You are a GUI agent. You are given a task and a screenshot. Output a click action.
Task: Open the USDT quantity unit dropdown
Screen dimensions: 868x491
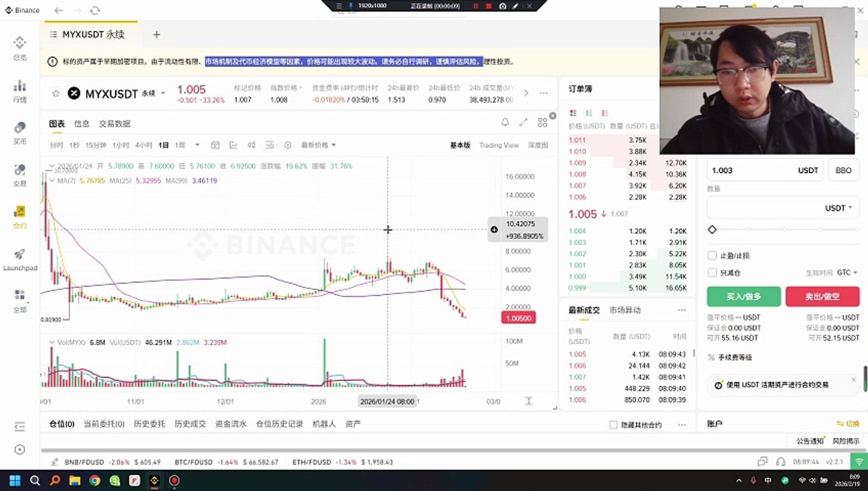[x=839, y=208]
